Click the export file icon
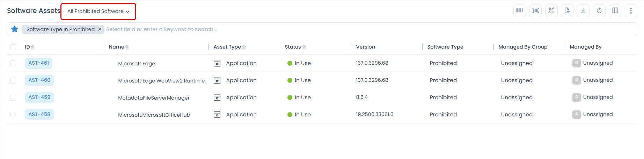 (x=567, y=11)
